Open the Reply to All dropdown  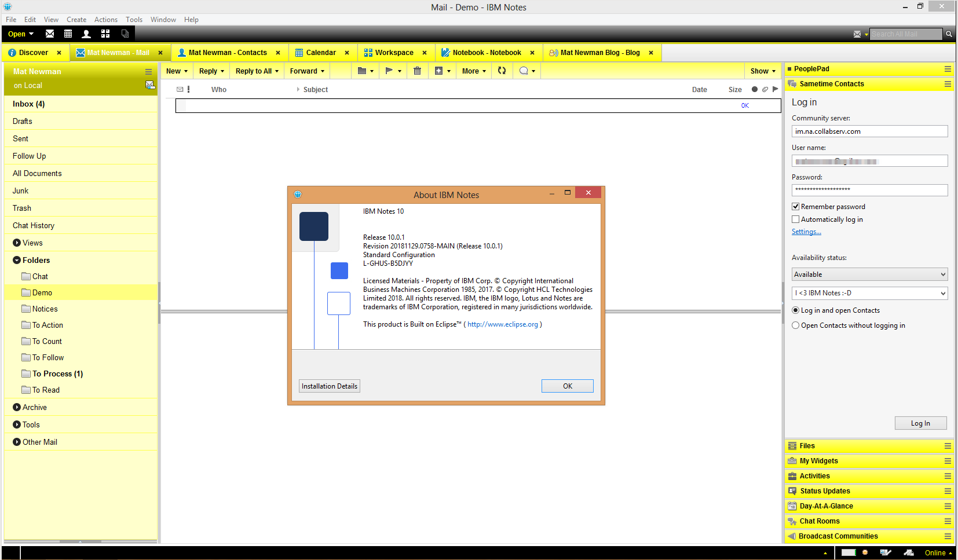[257, 71]
